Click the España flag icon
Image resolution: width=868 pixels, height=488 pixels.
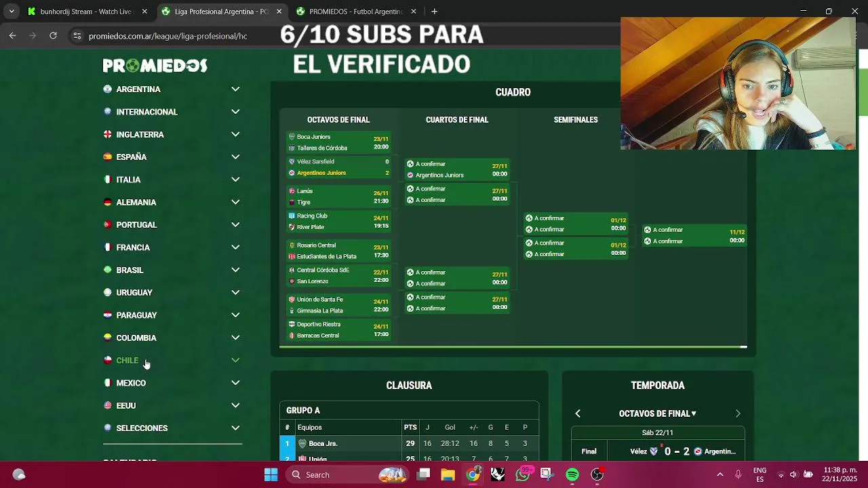(107, 157)
